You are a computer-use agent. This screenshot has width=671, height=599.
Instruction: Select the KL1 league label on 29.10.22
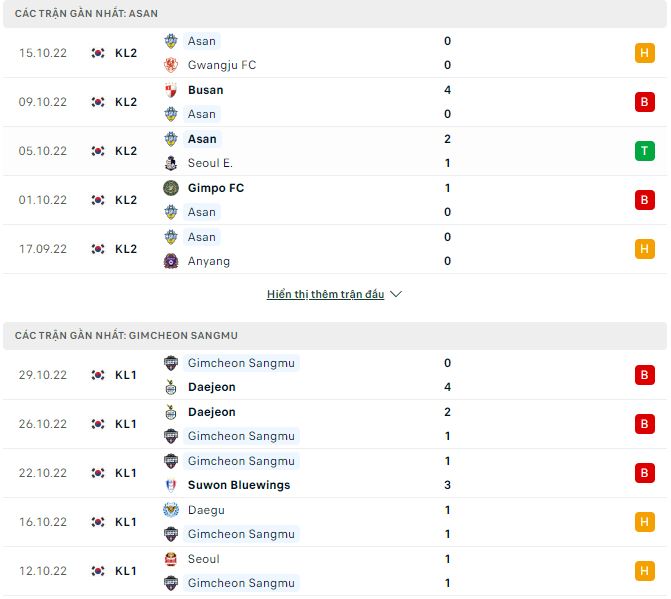[x=126, y=375]
